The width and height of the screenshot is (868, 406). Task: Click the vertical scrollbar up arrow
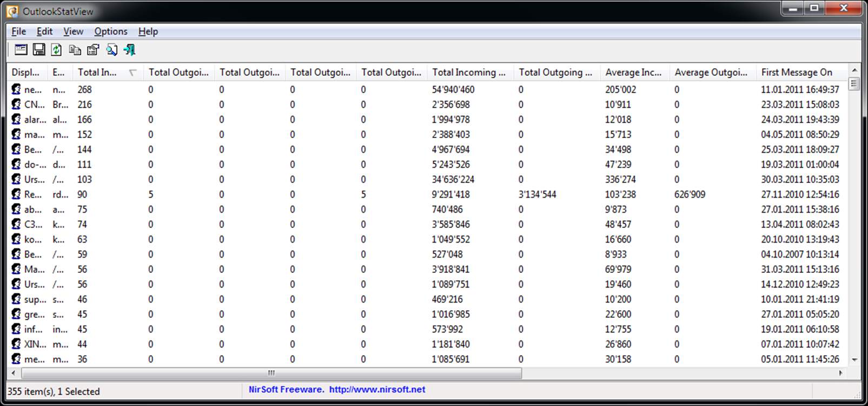pos(854,70)
